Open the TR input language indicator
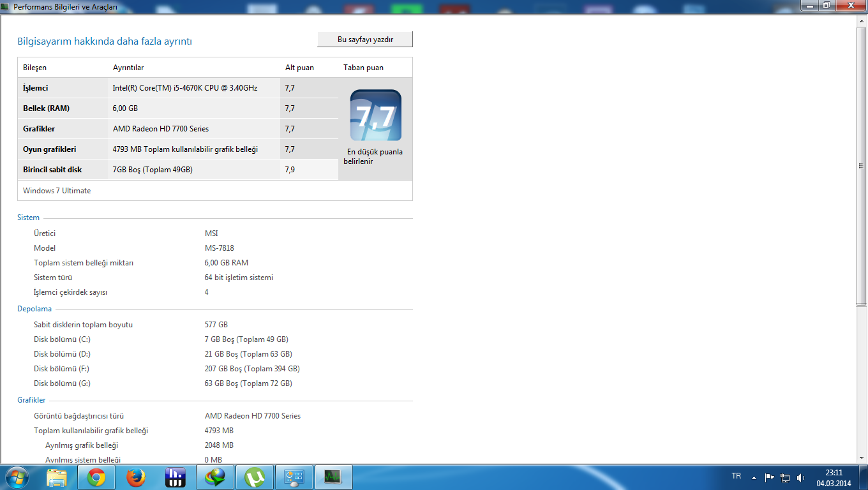The width and height of the screenshot is (868, 490). click(736, 476)
